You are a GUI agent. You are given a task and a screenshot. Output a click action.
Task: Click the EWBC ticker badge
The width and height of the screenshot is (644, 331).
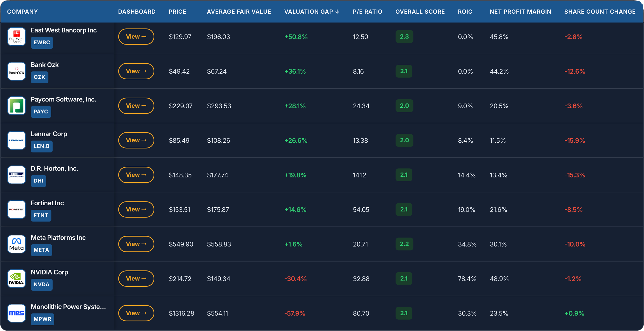coord(42,43)
